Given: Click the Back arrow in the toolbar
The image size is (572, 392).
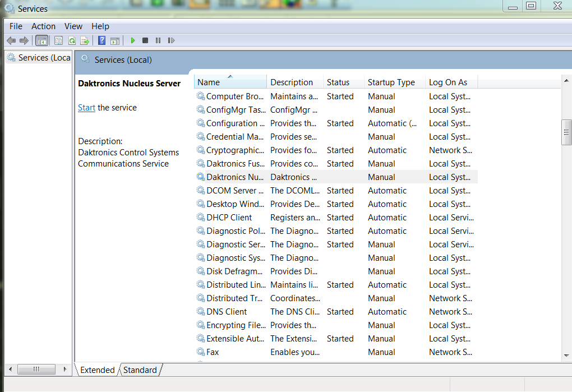Looking at the screenshot, I should click(x=11, y=40).
